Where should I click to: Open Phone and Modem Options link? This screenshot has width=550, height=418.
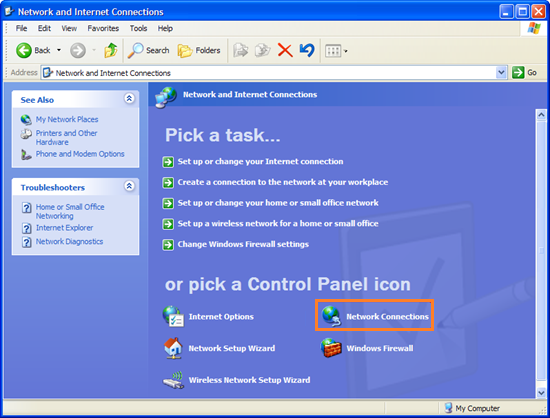(80, 154)
